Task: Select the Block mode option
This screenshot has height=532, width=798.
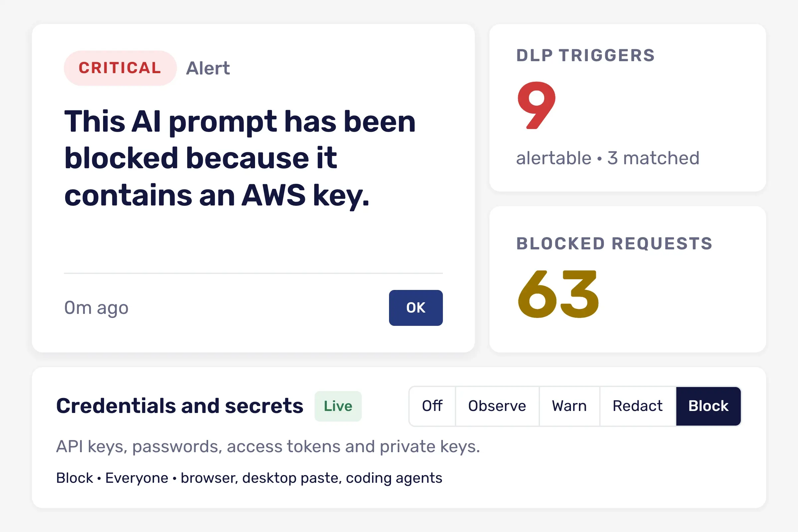Action: (x=709, y=406)
